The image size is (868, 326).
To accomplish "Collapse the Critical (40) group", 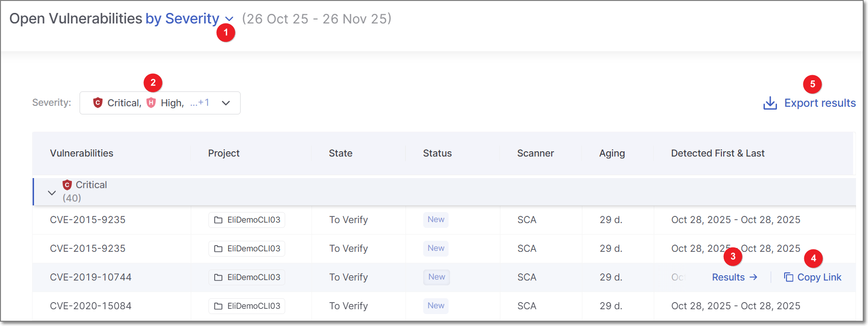I will click(51, 192).
